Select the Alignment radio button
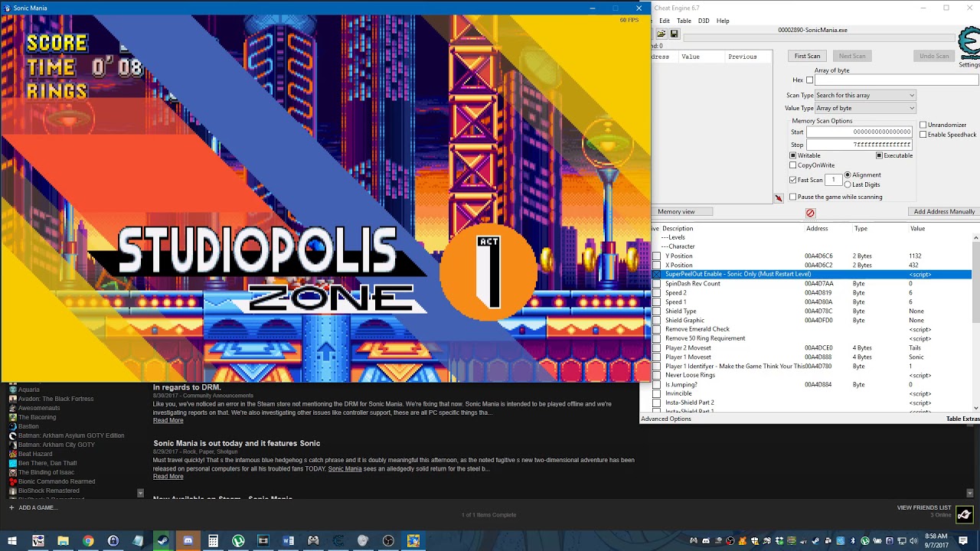The width and height of the screenshot is (980, 551). coord(848,175)
